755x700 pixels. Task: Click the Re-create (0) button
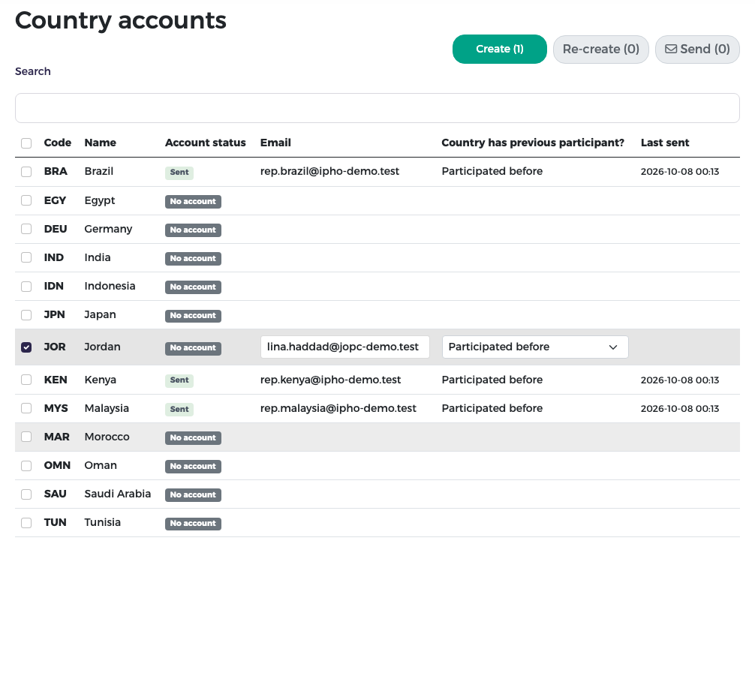pyautogui.click(x=600, y=49)
